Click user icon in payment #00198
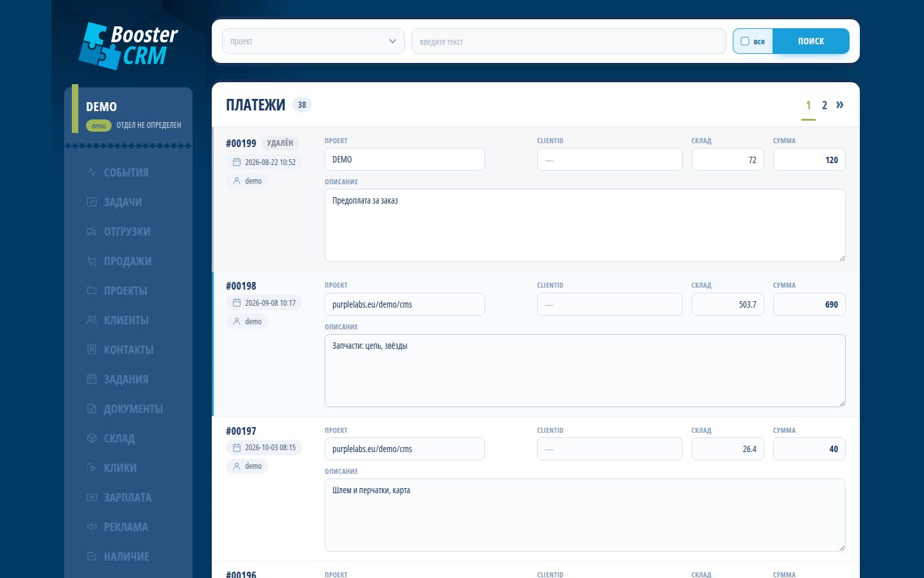Viewport: 924px width, 578px height. click(237, 321)
